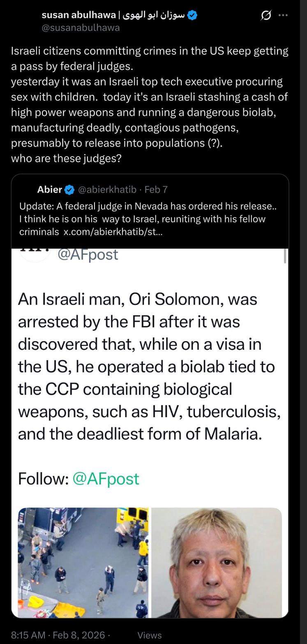
Task: Open the x.com/abierkhatib link
Action: (x=113, y=231)
